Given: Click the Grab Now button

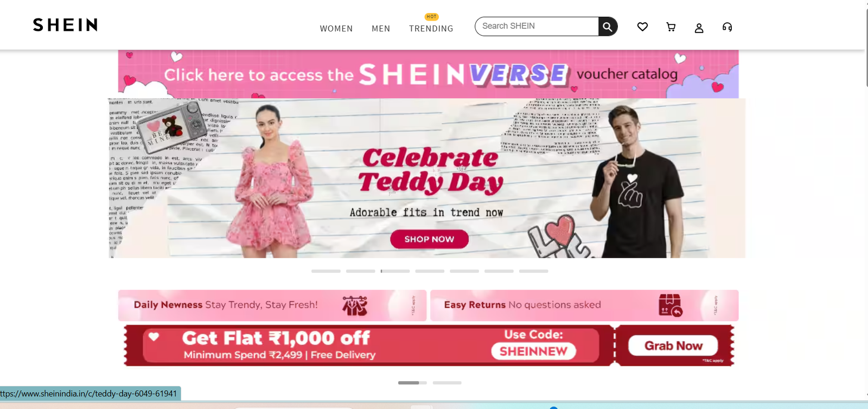Looking at the screenshot, I should pos(673,346).
